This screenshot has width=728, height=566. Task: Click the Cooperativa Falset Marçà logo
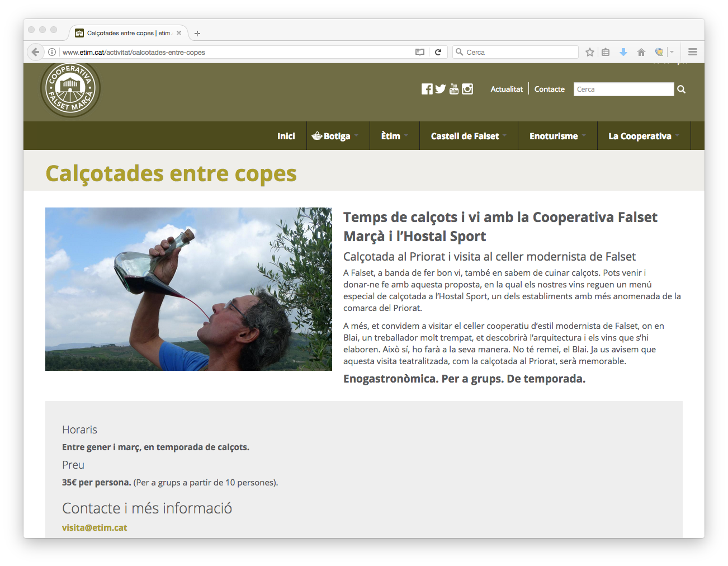pos(70,88)
